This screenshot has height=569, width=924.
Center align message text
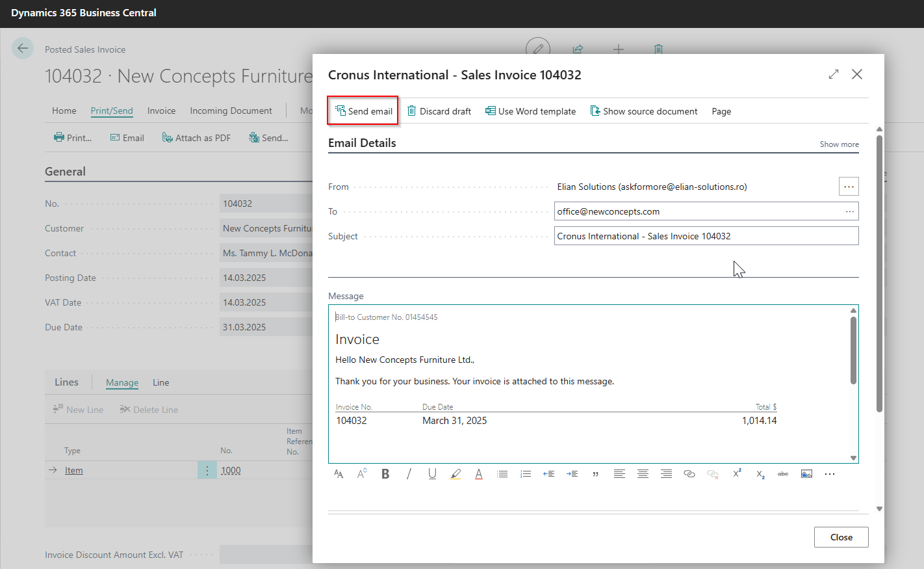[x=643, y=474]
